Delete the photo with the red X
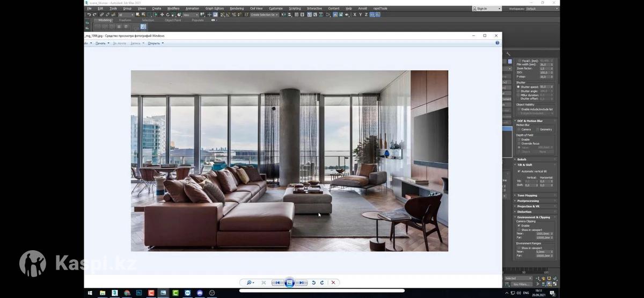 point(333,282)
